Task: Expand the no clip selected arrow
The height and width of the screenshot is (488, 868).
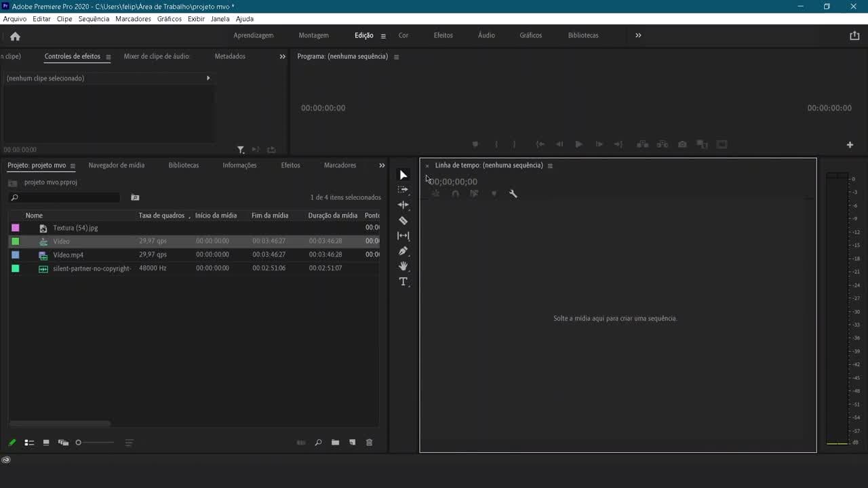Action: tap(208, 78)
